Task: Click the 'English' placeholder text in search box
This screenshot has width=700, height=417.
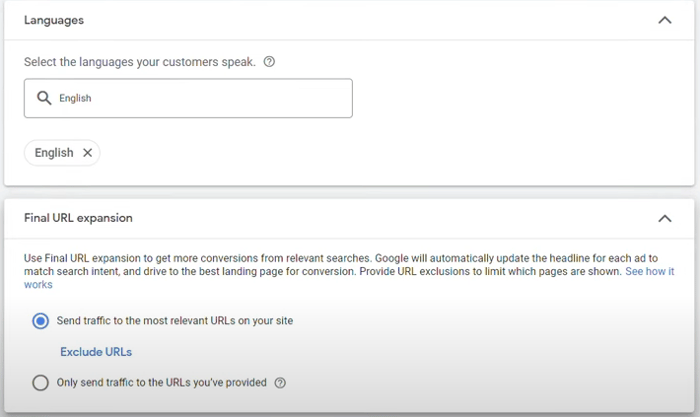Action: pyautogui.click(x=75, y=98)
